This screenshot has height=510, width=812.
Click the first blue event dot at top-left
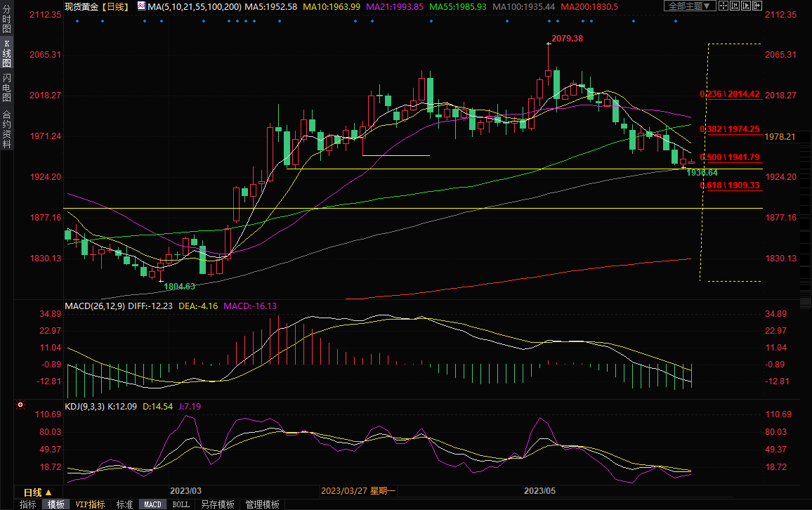77,20
